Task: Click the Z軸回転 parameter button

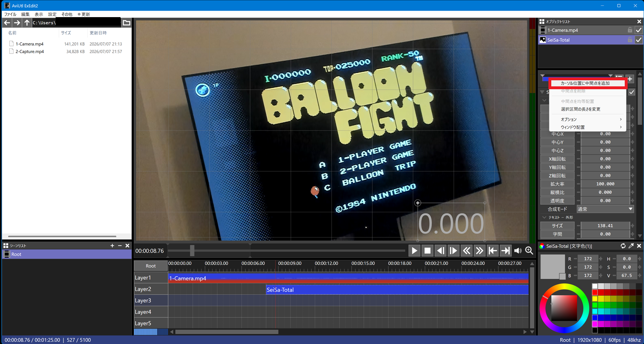Action: (x=557, y=176)
